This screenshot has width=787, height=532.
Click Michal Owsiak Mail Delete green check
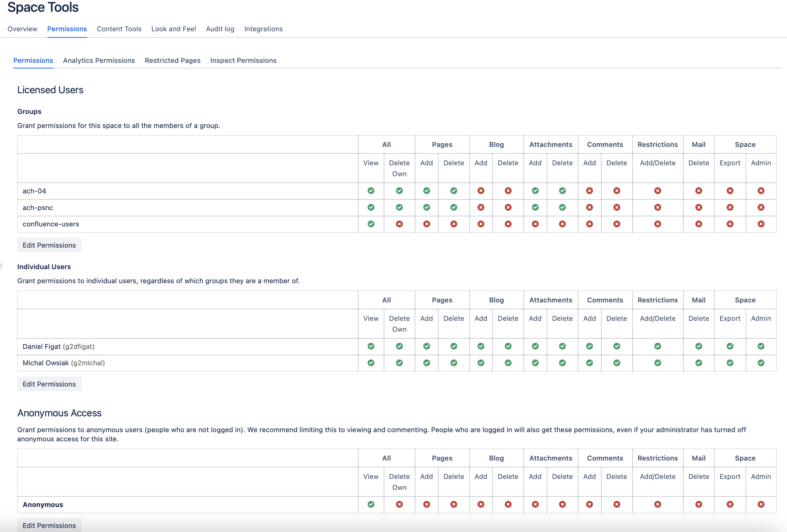coord(698,363)
